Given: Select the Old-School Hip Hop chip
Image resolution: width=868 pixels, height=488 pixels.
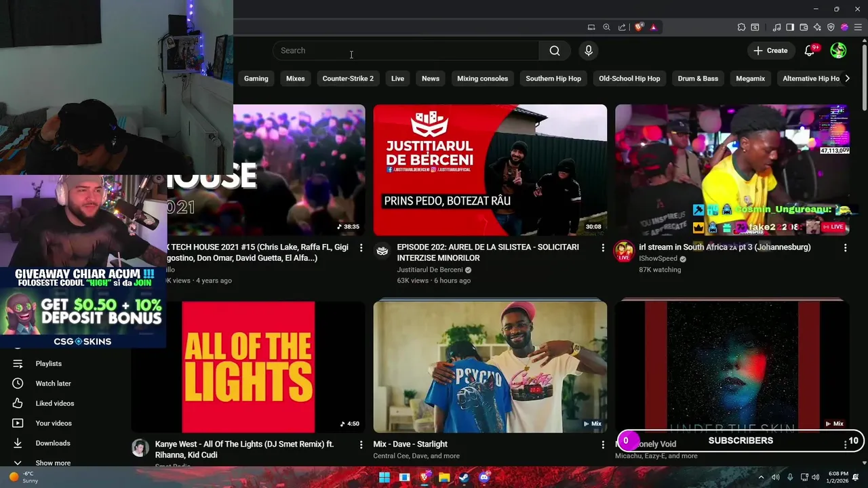Looking at the screenshot, I should (629, 79).
